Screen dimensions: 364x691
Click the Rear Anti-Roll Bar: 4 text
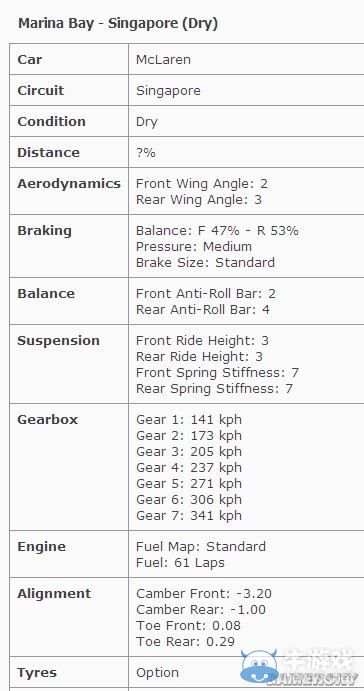pyautogui.click(x=203, y=309)
